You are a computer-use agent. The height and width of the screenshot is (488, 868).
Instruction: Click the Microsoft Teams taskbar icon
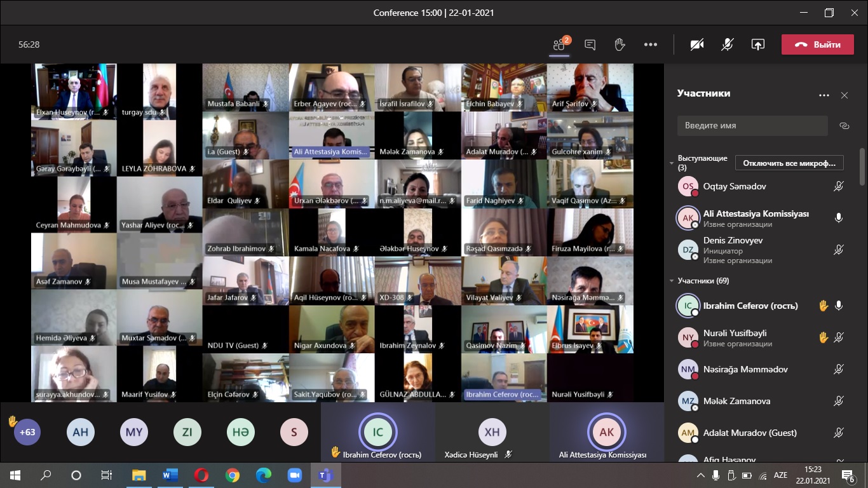coord(325,475)
